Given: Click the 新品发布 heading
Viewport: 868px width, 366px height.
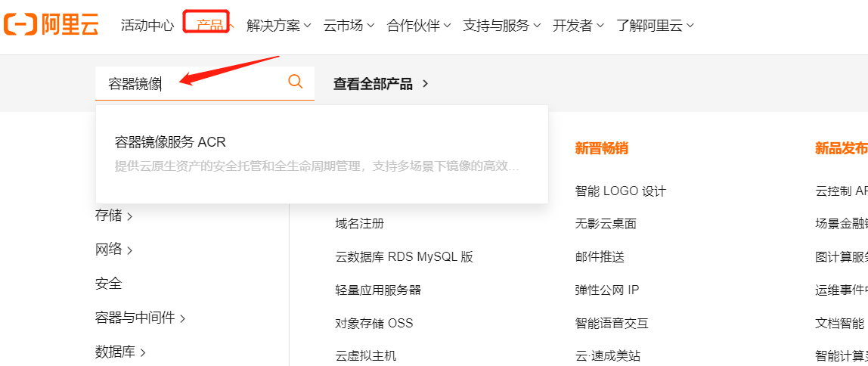Looking at the screenshot, I should 842,148.
